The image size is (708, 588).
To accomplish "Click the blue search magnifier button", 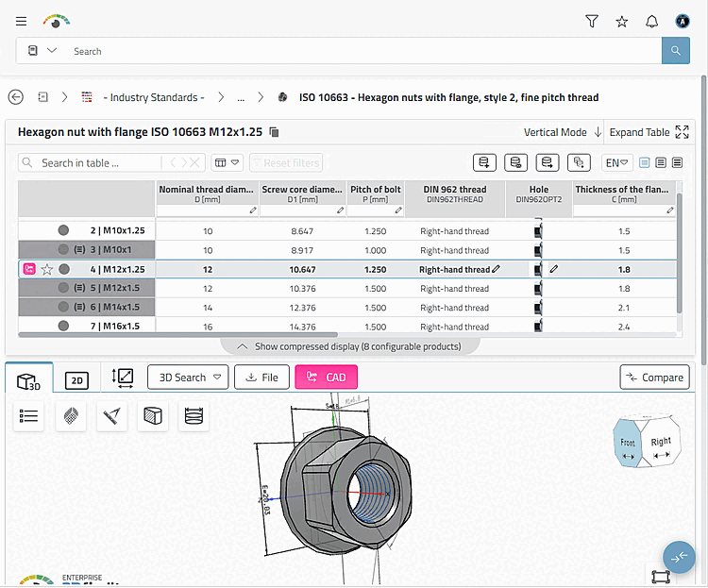I will 676,51.
